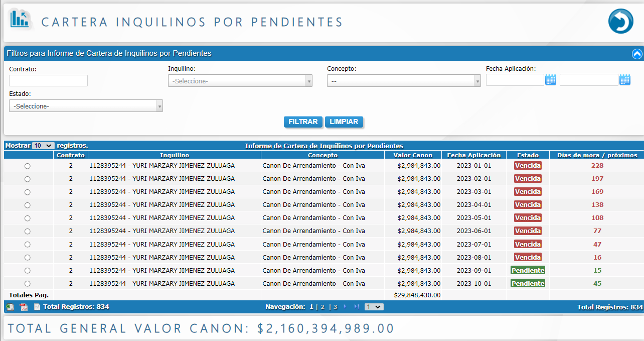Go to next page using arrow icon
Screen dimensions: 644x341
(345, 306)
